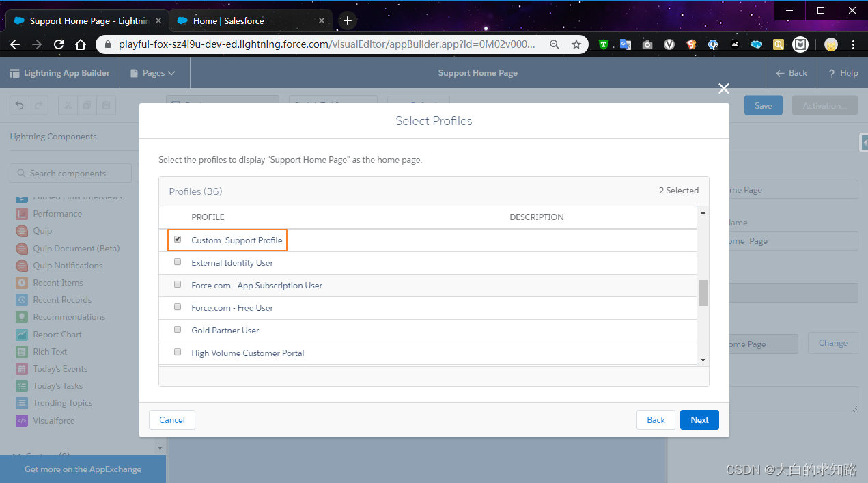Click the paste clipboard icon
The width and height of the screenshot is (868, 483).
pyautogui.click(x=106, y=105)
